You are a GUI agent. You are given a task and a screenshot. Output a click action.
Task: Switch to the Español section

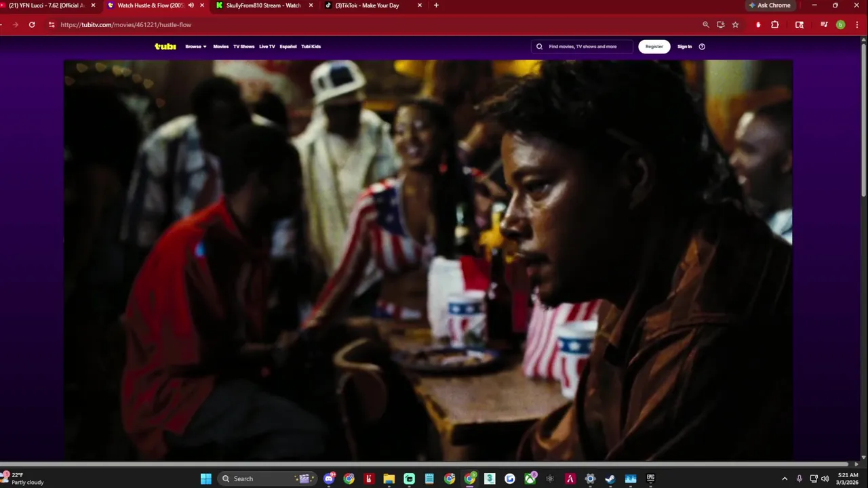click(x=288, y=47)
